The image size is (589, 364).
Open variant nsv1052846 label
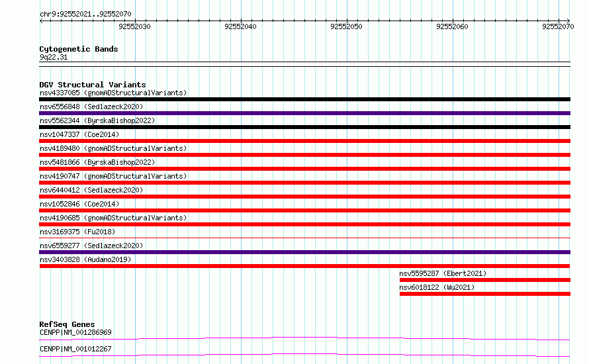click(79, 204)
